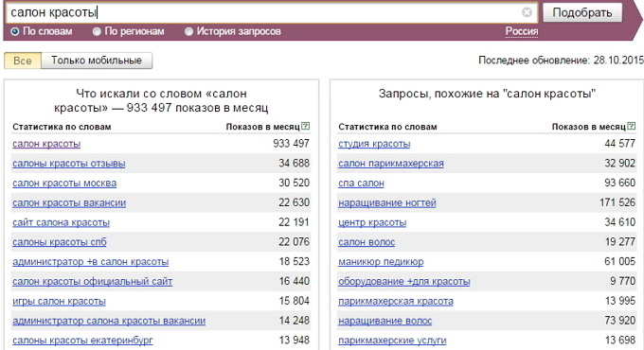Open the игры салон красоты link
This screenshot has height=350, width=644.
click(59, 301)
